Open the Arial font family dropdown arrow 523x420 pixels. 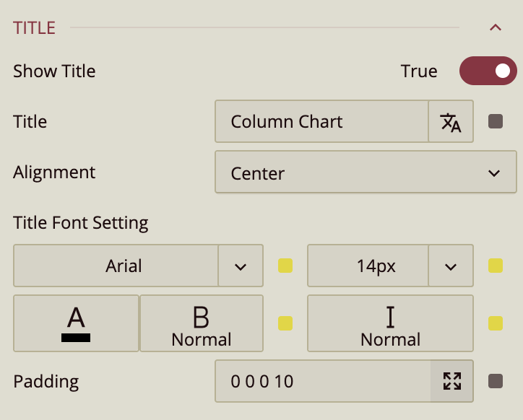241,266
